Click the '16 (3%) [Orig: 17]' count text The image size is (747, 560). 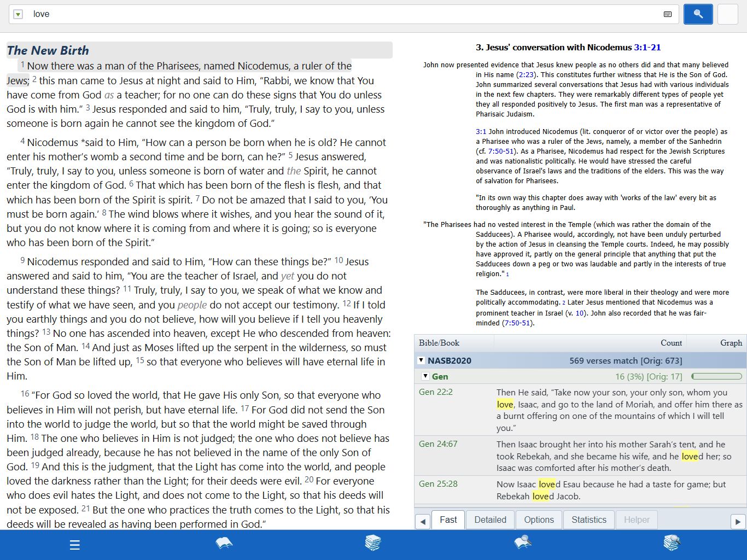pyautogui.click(x=649, y=376)
